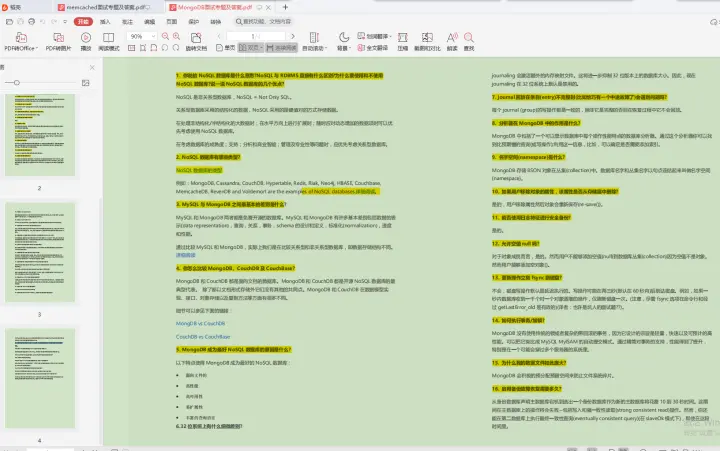Click the zoom out magnifier icon

(x=165, y=36)
